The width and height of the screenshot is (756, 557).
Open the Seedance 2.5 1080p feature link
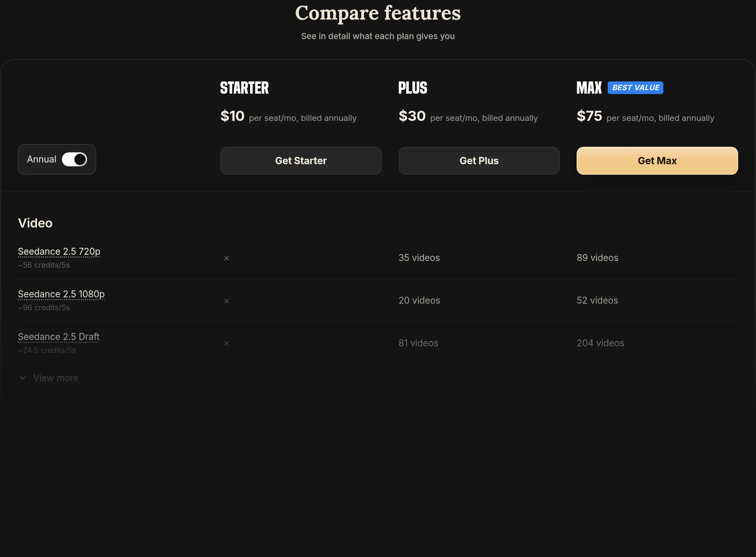pos(61,294)
